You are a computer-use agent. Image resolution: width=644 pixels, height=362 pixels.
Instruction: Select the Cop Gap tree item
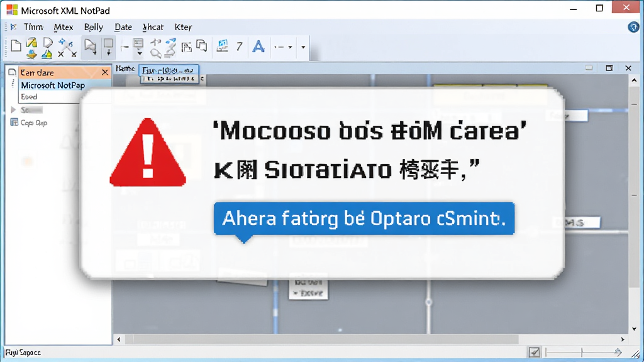[34, 123]
